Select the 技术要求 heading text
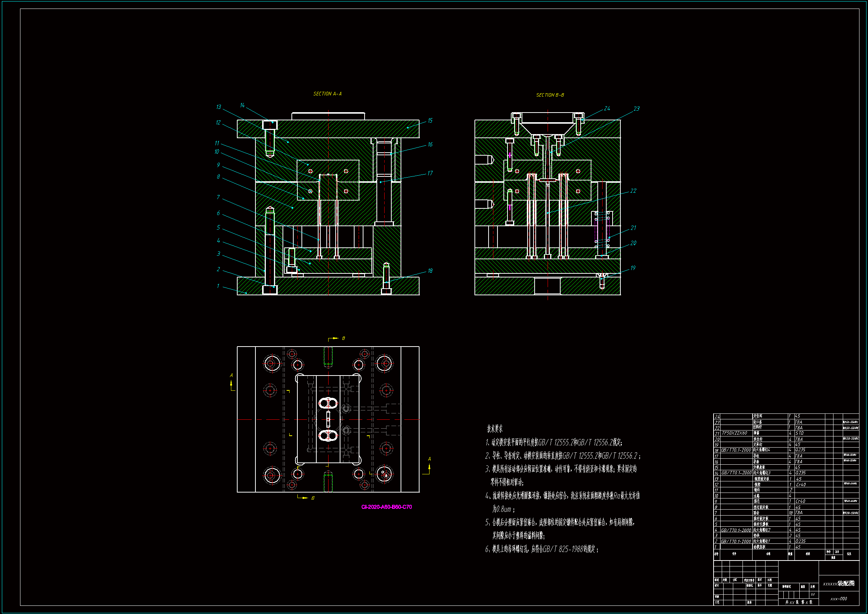The image size is (868, 614). coord(495,429)
